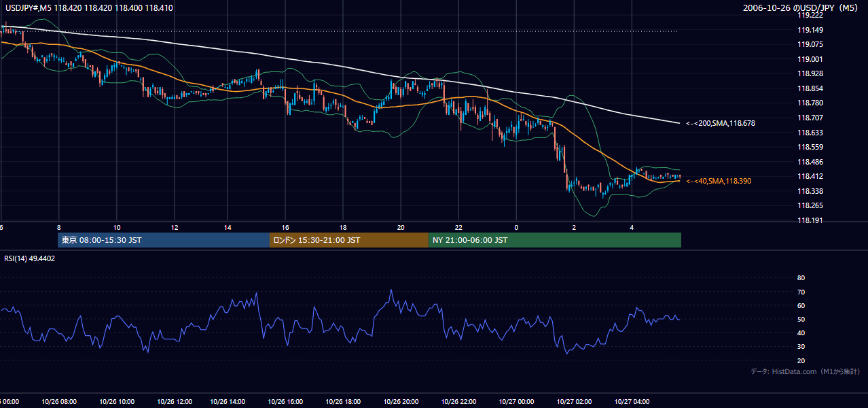Click the RSI(14) 49.4402 indicator label

tap(30, 258)
